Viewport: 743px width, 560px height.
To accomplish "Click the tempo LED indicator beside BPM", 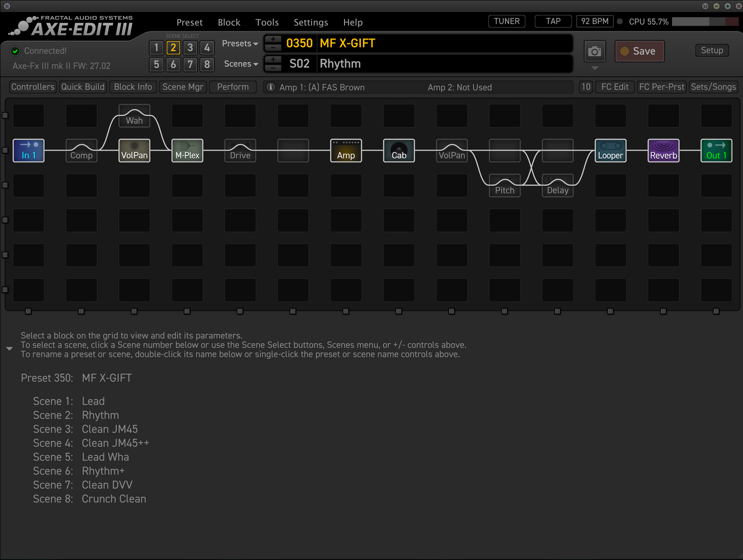I will pos(620,22).
